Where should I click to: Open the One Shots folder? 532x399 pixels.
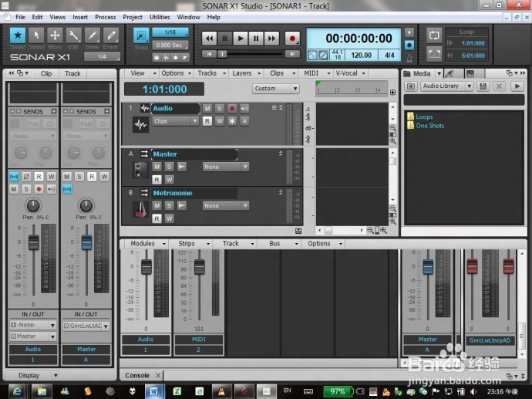tap(426, 126)
